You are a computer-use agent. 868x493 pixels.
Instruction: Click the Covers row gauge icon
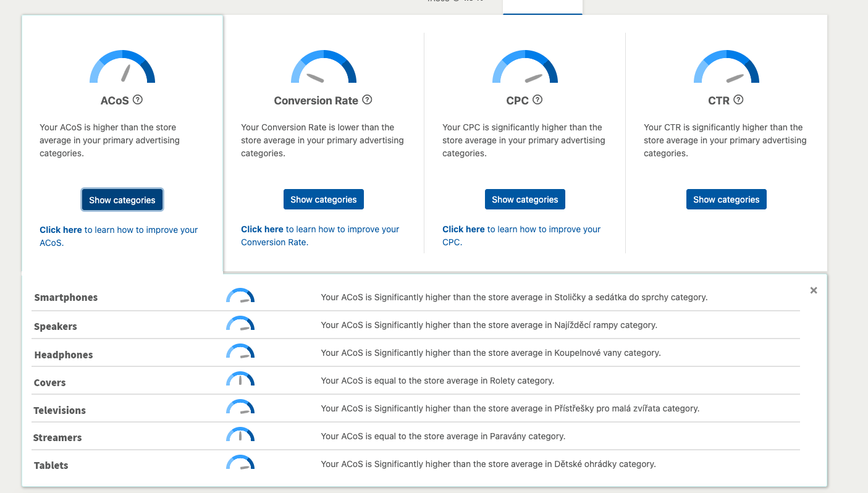click(x=240, y=379)
